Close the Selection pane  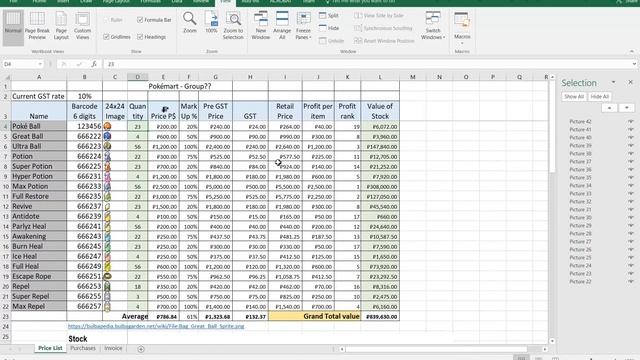(630, 82)
